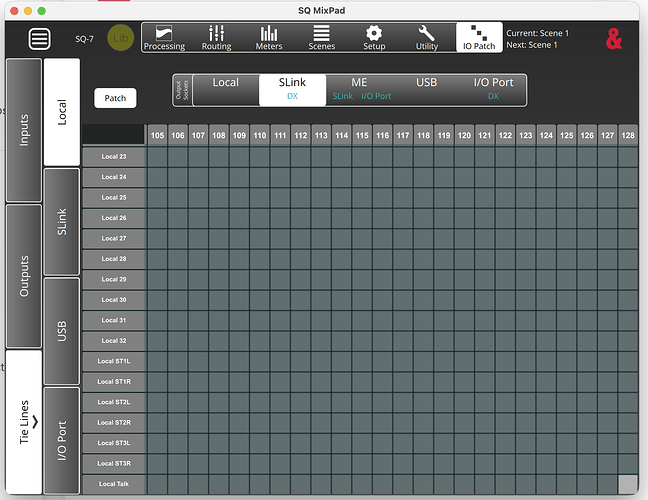This screenshot has height=500, width=648.
Task: Select the SLink source vertical tab
Action: [x=62, y=222]
